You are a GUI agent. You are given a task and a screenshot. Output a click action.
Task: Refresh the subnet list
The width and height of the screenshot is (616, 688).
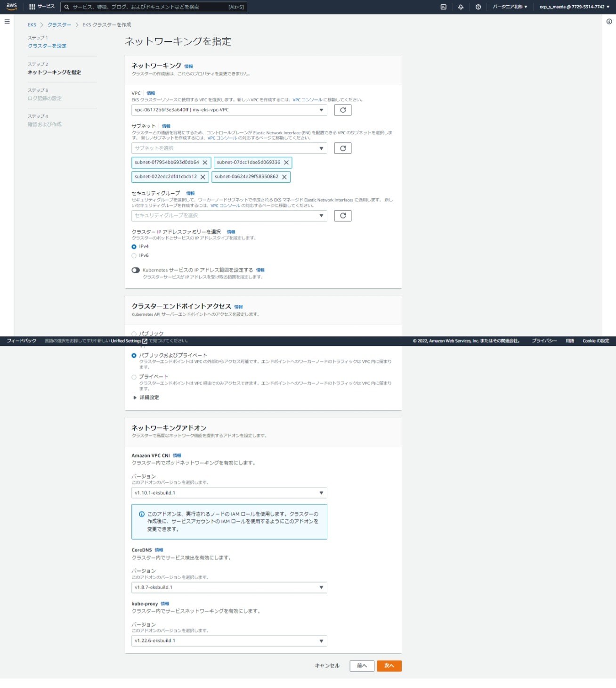343,148
